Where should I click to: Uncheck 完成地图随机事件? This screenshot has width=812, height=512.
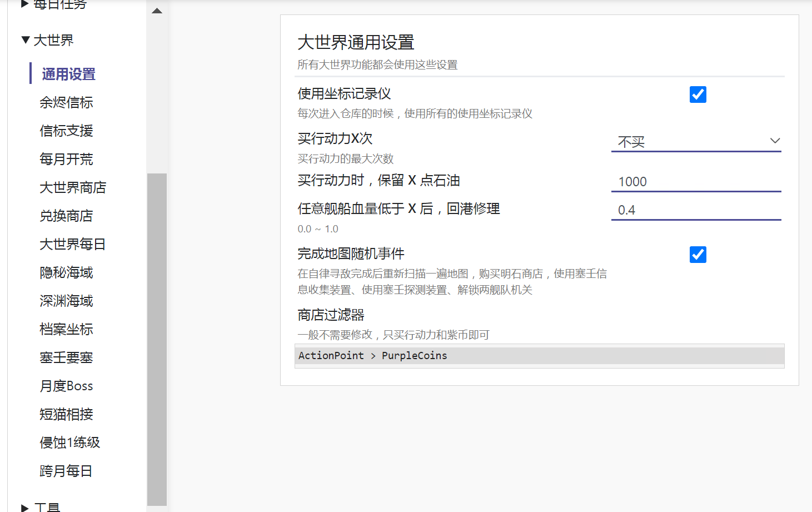698,255
